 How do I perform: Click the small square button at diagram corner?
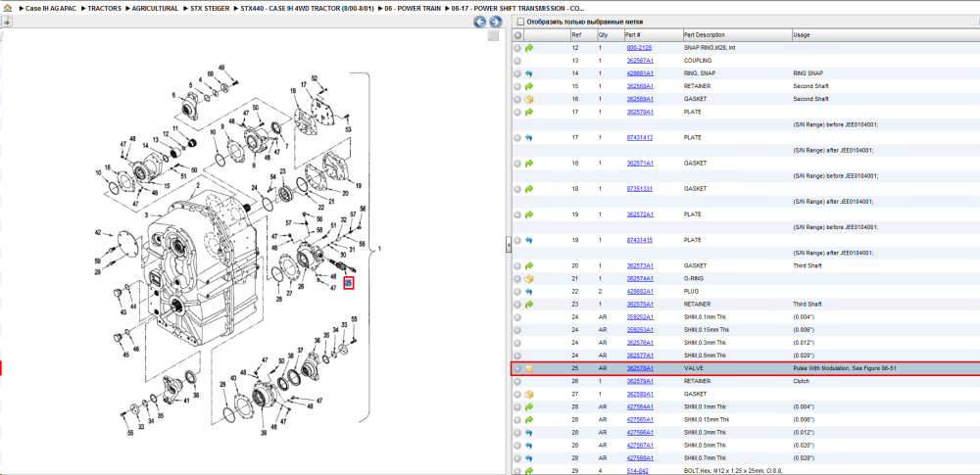click(x=493, y=35)
